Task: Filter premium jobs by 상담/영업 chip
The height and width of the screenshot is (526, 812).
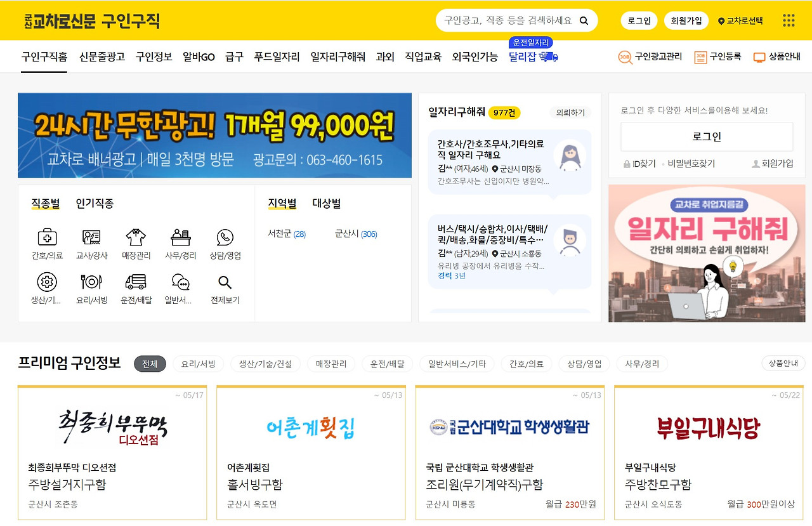Action: (x=584, y=364)
